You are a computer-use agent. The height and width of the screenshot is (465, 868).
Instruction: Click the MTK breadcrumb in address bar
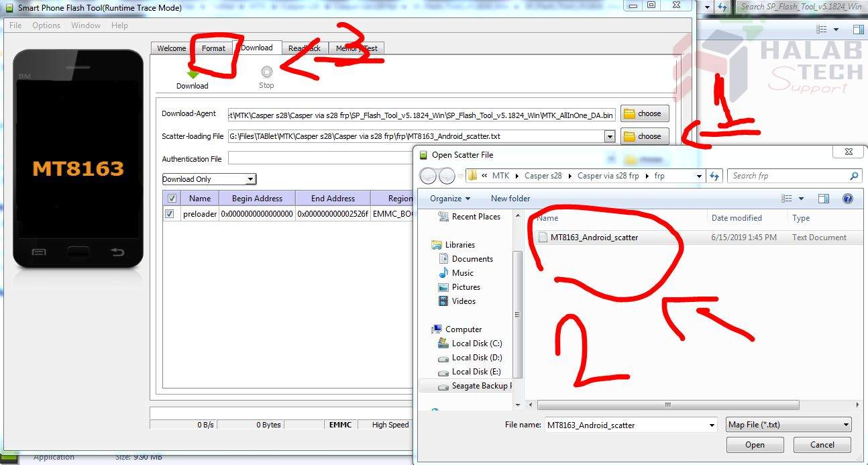[x=500, y=176]
